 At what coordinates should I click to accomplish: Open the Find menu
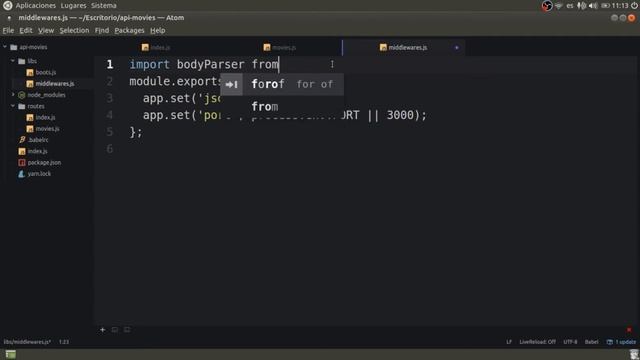point(102,31)
